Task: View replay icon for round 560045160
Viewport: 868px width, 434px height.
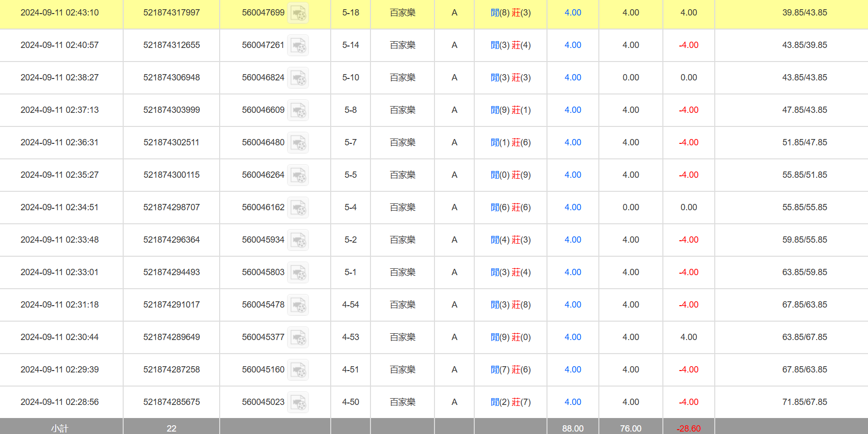Action: [x=298, y=370]
